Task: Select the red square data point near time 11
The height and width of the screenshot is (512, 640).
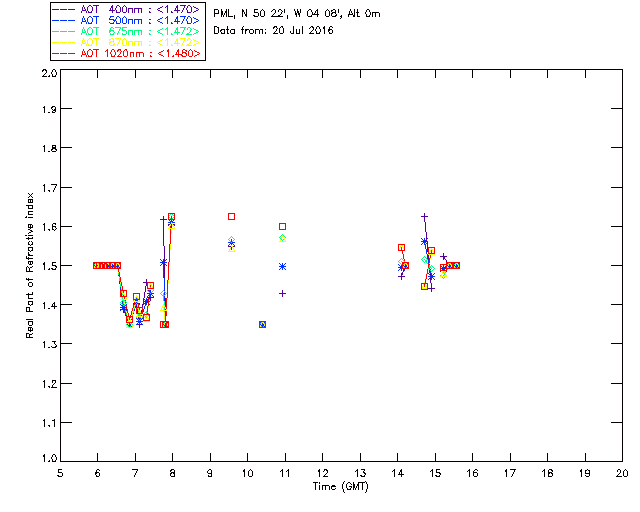Action: (282, 227)
